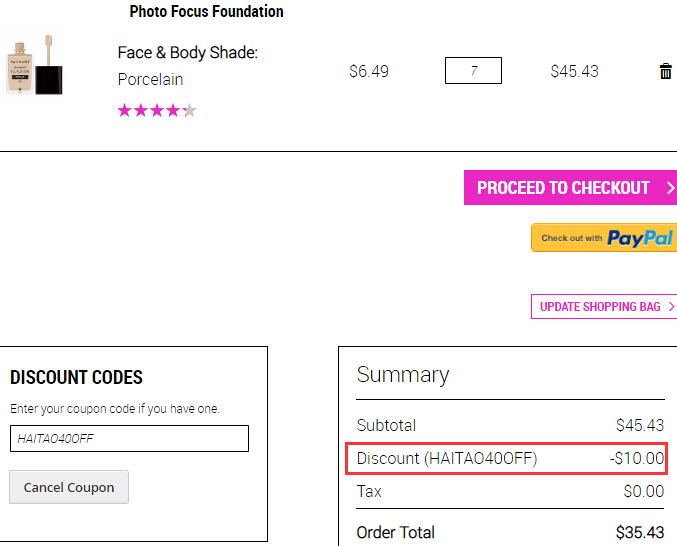Focus the coupon code field containing HAITAO40OFF
The width and height of the screenshot is (677, 546).
pos(129,439)
